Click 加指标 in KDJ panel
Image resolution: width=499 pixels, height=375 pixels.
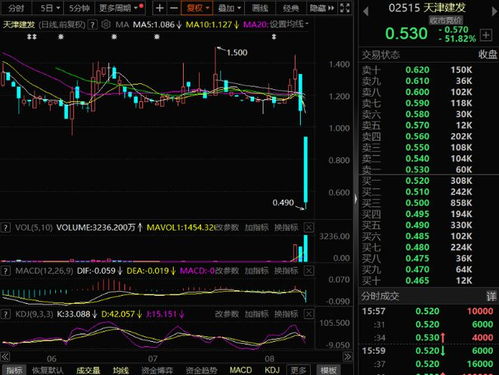256,314
